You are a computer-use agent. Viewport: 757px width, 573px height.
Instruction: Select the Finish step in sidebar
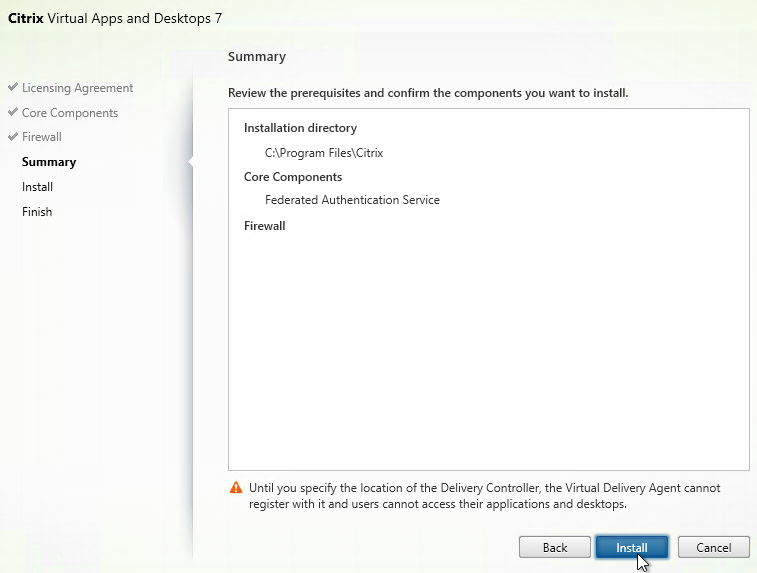(x=37, y=211)
